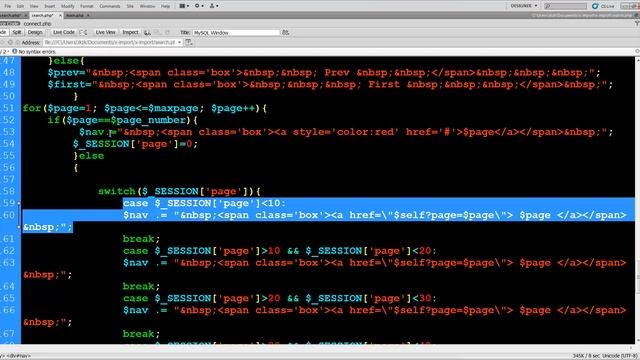The width and height of the screenshot is (640, 360).
Task: Click the document Title field
Action: point(236,33)
